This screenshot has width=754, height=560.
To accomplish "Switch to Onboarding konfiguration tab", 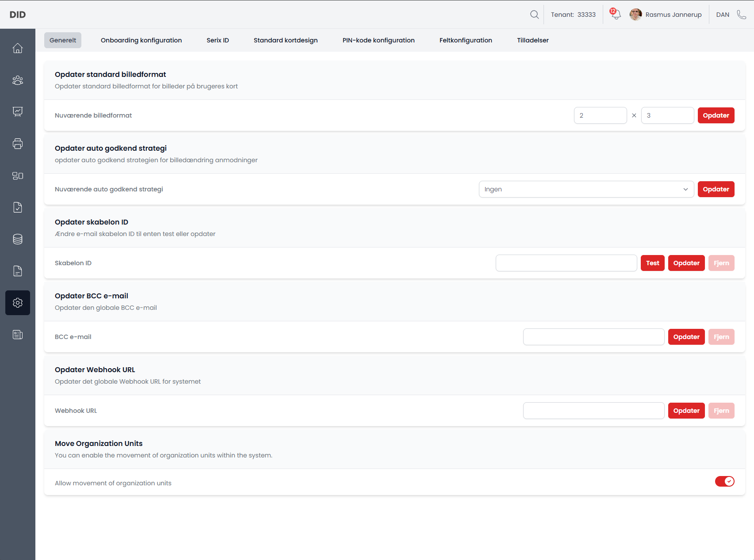I will point(141,40).
